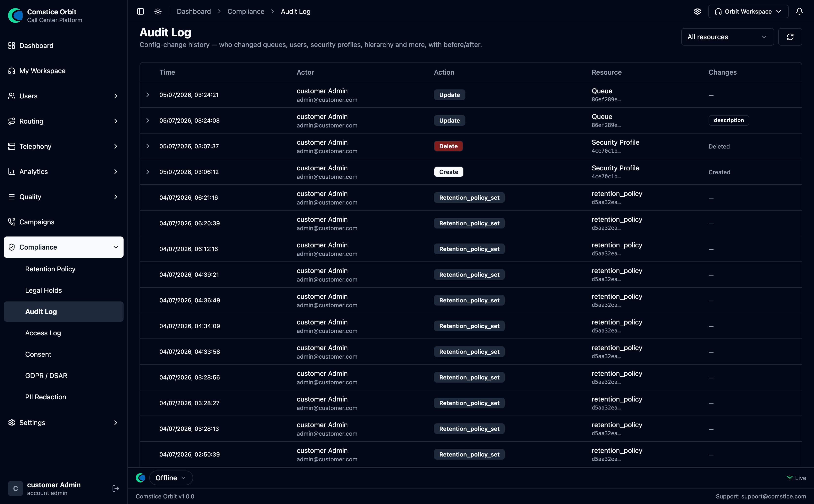Open the settings gear in top bar
The image size is (814, 504).
pyautogui.click(x=697, y=11)
